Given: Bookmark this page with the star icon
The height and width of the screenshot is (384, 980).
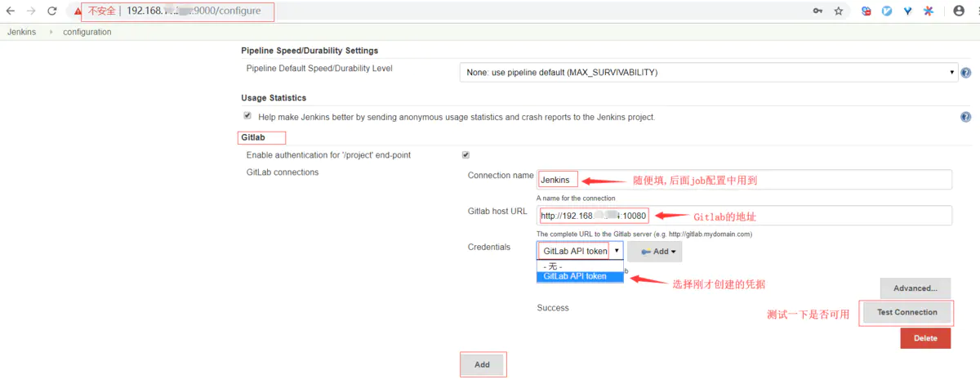Looking at the screenshot, I should [x=839, y=11].
